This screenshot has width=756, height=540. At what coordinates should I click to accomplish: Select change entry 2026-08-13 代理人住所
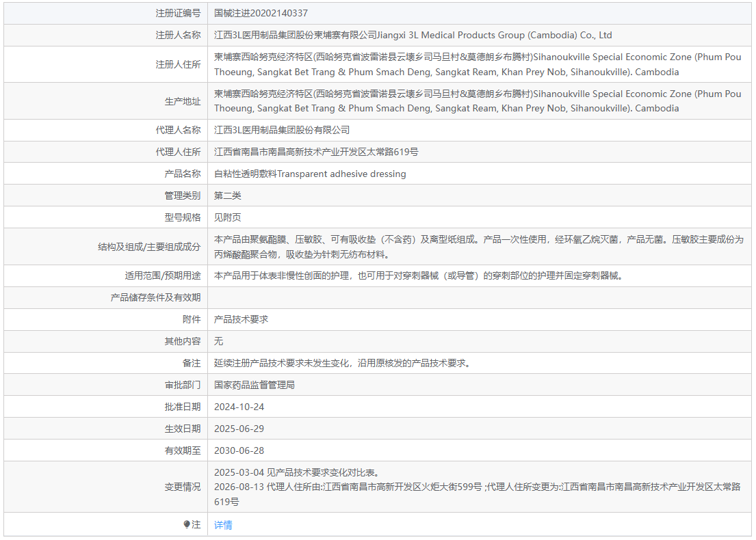point(478,494)
